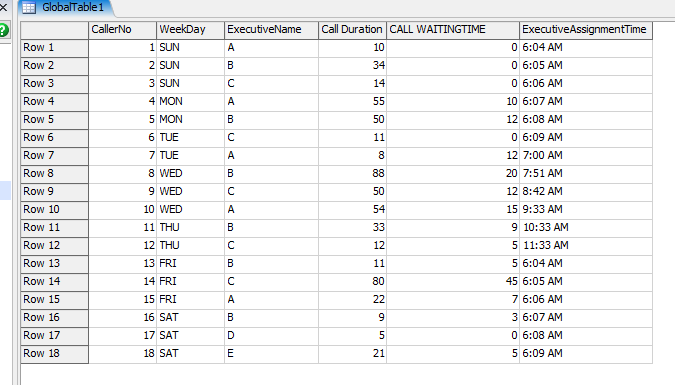Click the 11:33 AM assignment time cell
Image resolution: width=675 pixels, height=385 pixels.
586,245
